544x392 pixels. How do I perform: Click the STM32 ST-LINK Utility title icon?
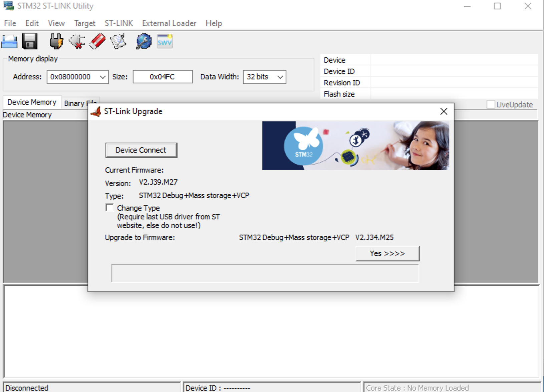pos(9,6)
